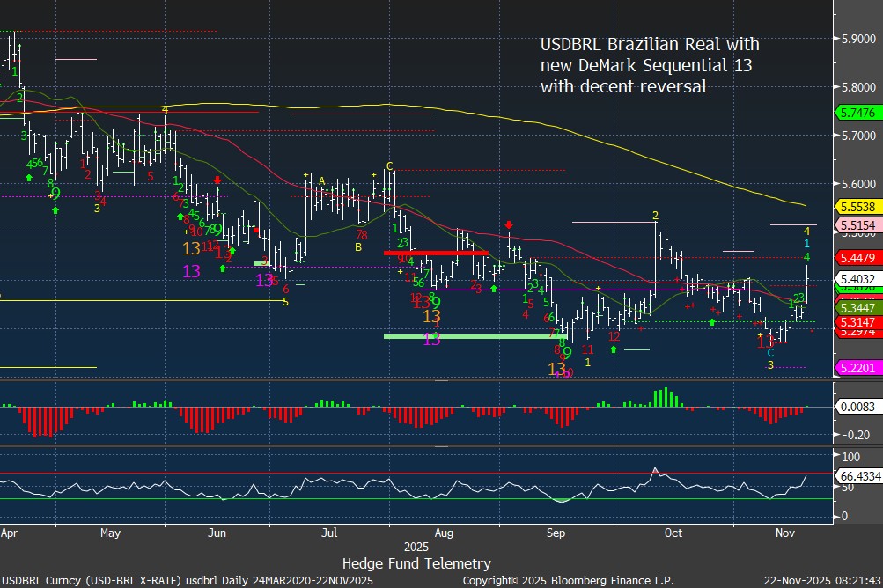This screenshot has width=883, height=588.
Task: Click the large magenta 13 marker in June
Action: pyautogui.click(x=191, y=271)
